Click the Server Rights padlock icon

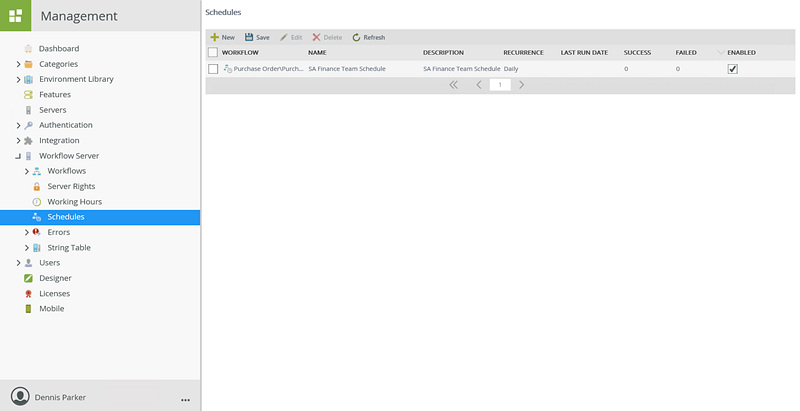[37, 186]
